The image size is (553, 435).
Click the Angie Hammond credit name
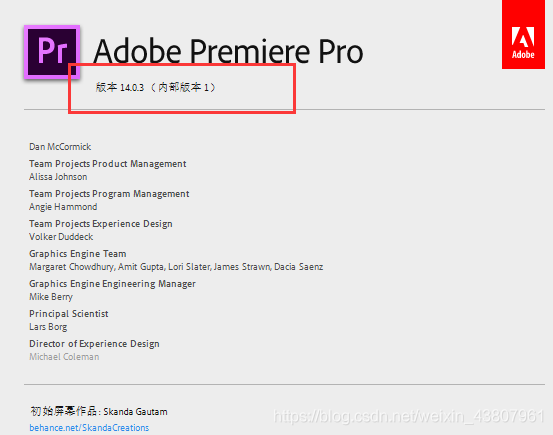tap(63, 207)
